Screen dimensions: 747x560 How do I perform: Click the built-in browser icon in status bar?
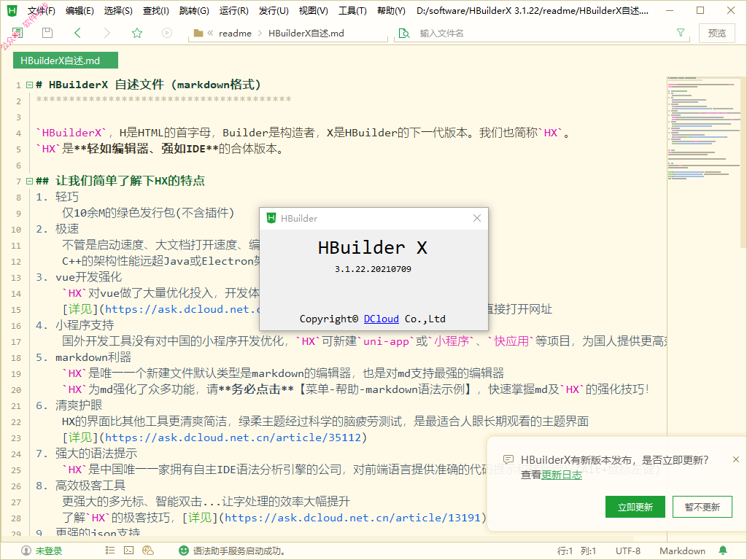(x=148, y=551)
